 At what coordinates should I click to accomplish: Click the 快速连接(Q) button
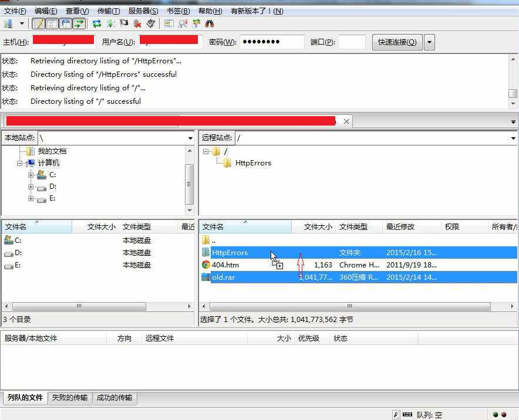pos(397,42)
